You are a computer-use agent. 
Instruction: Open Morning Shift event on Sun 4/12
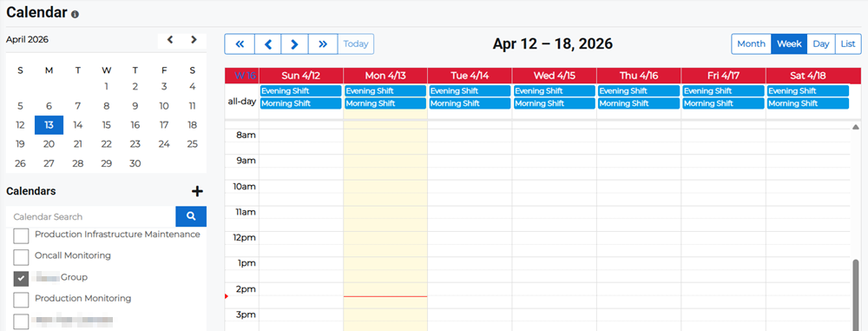[x=300, y=103]
